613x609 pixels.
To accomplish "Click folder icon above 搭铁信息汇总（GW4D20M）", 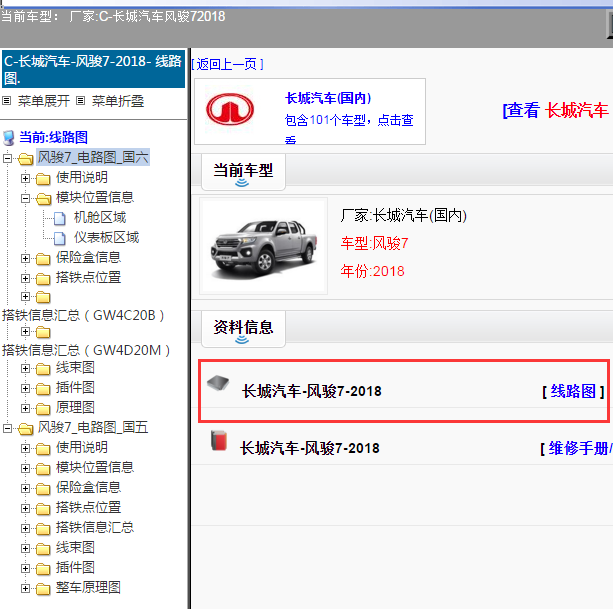I will coord(43,332).
